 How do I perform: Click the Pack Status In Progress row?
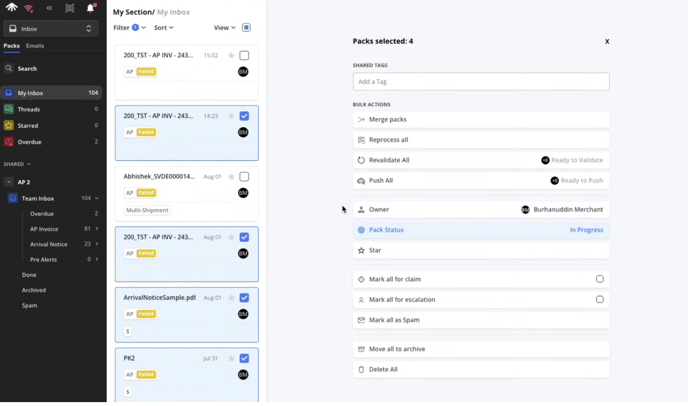pos(481,230)
